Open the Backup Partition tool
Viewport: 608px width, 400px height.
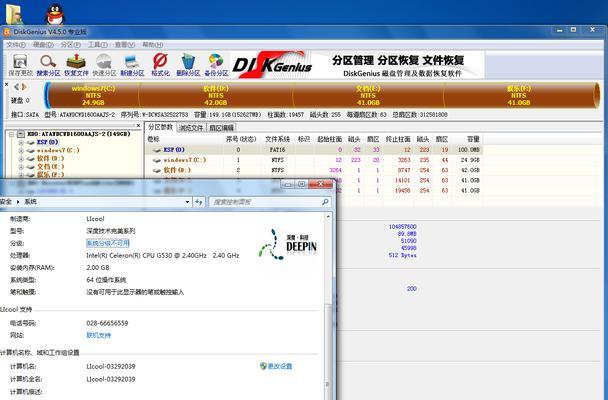click(216, 65)
